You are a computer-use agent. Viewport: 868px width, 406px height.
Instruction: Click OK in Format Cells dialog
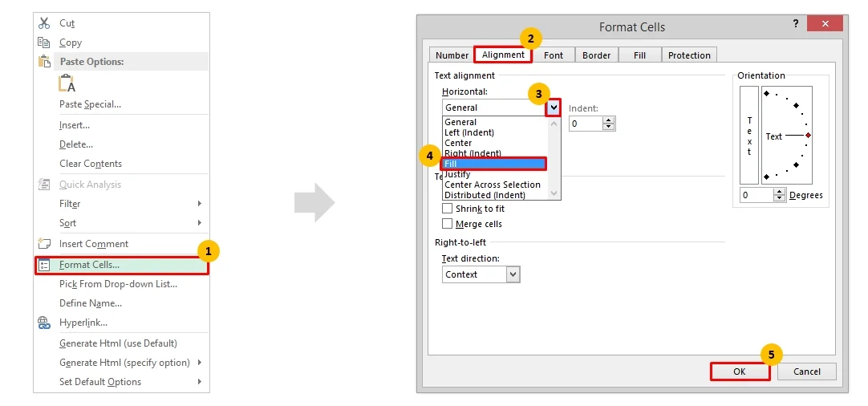pyautogui.click(x=740, y=371)
